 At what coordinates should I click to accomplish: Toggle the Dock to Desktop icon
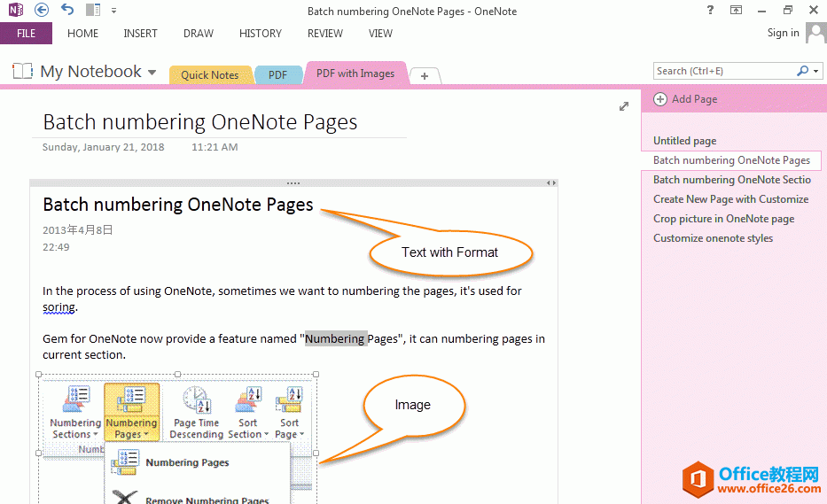click(93, 10)
